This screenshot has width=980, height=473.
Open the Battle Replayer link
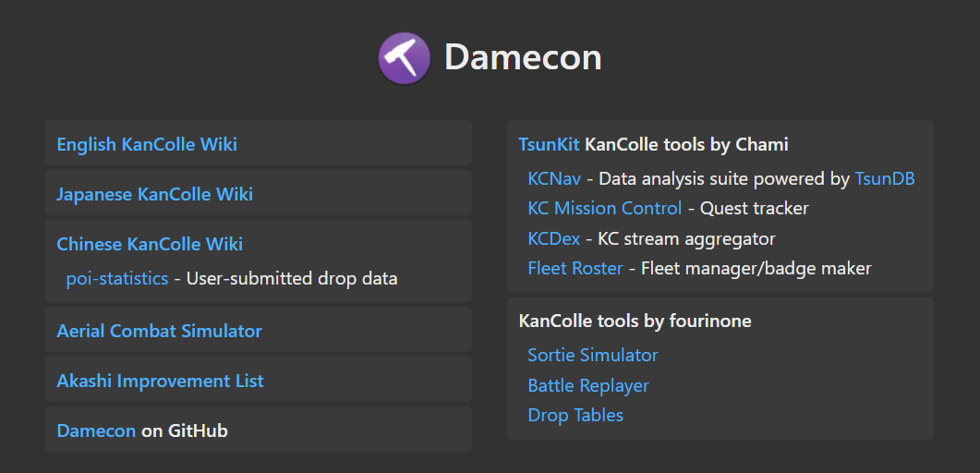pos(588,385)
